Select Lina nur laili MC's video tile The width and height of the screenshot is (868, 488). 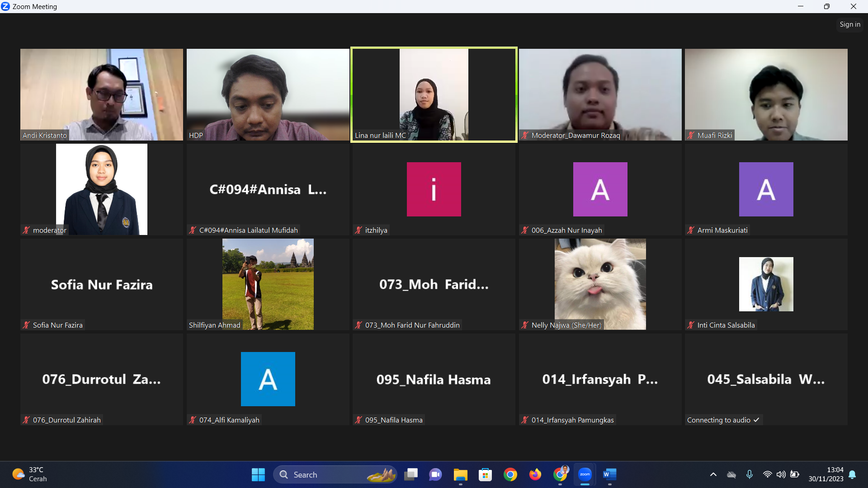point(434,94)
